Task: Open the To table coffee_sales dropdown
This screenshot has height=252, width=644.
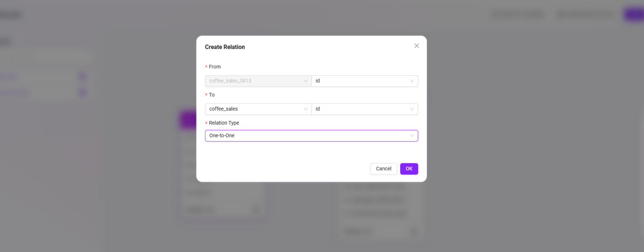Action: tap(255, 109)
